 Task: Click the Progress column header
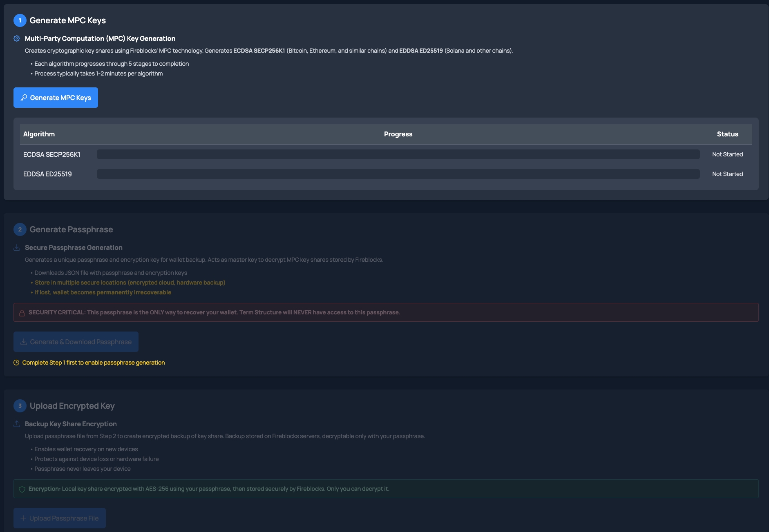[398, 134]
